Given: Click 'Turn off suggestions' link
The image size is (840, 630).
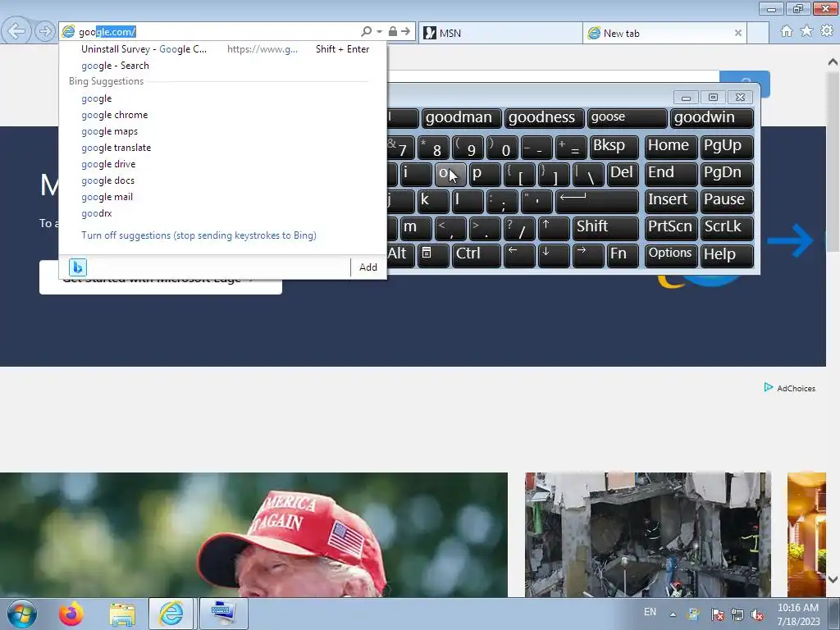Looking at the screenshot, I should tap(199, 235).
